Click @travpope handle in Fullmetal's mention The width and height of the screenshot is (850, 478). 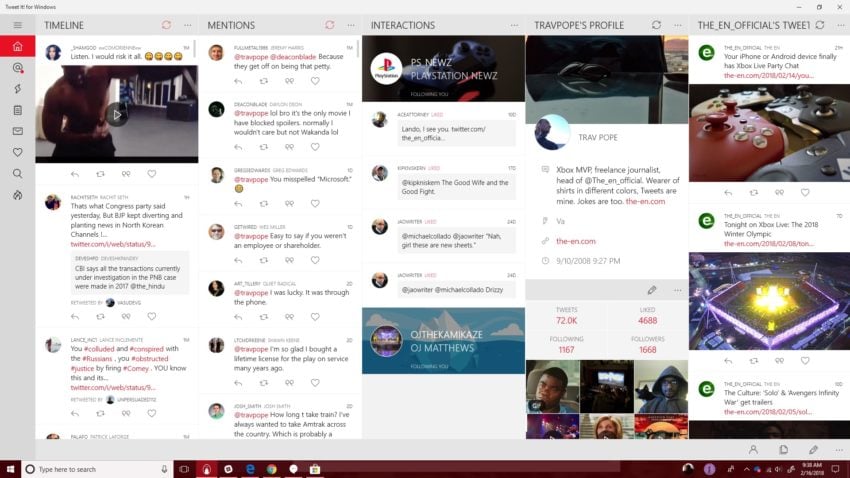click(251, 56)
